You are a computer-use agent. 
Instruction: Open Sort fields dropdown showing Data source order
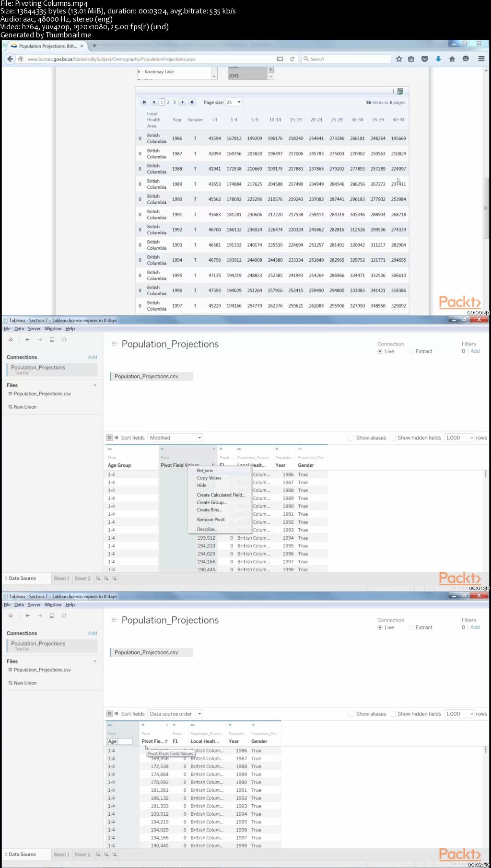coord(175,714)
